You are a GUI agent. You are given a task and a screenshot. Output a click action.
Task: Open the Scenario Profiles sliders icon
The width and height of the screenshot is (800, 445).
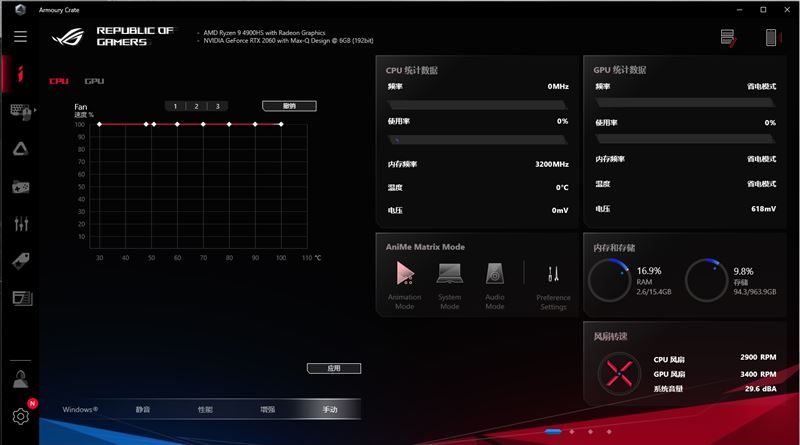(x=21, y=224)
